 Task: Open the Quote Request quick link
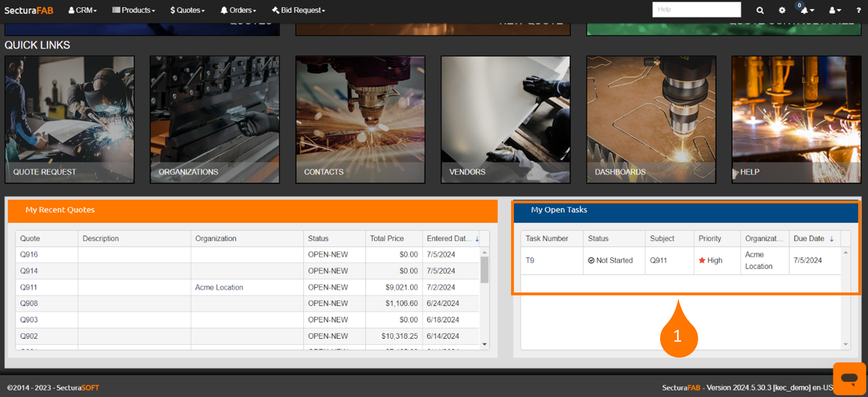(70, 120)
